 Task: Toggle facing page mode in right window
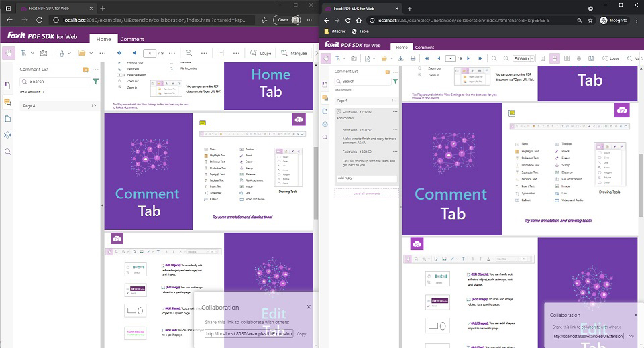pyautogui.click(x=567, y=59)
